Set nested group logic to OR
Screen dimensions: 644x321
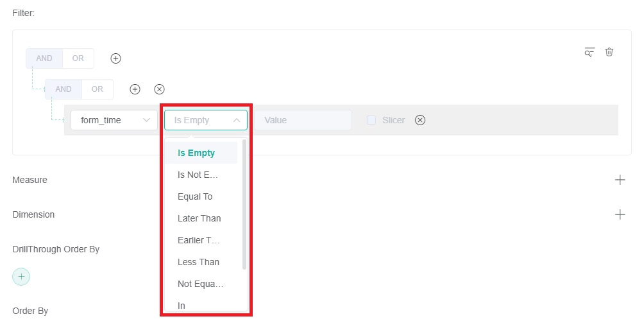97,89
